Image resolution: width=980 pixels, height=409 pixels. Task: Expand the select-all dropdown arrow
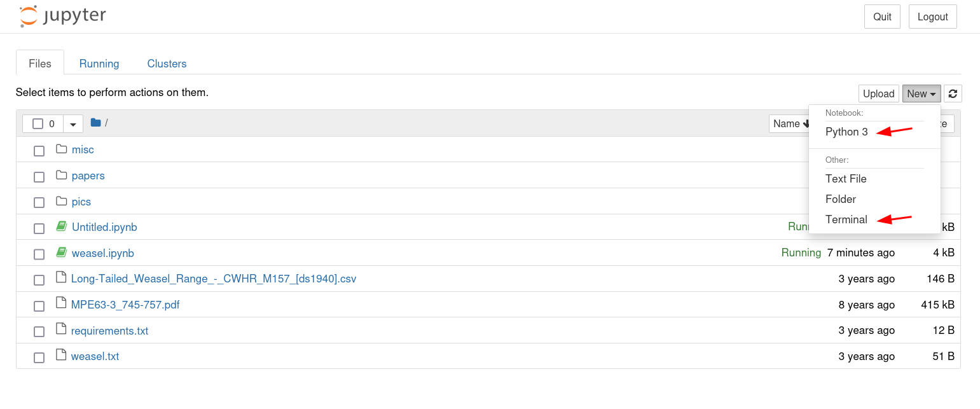tap(73, 124)
